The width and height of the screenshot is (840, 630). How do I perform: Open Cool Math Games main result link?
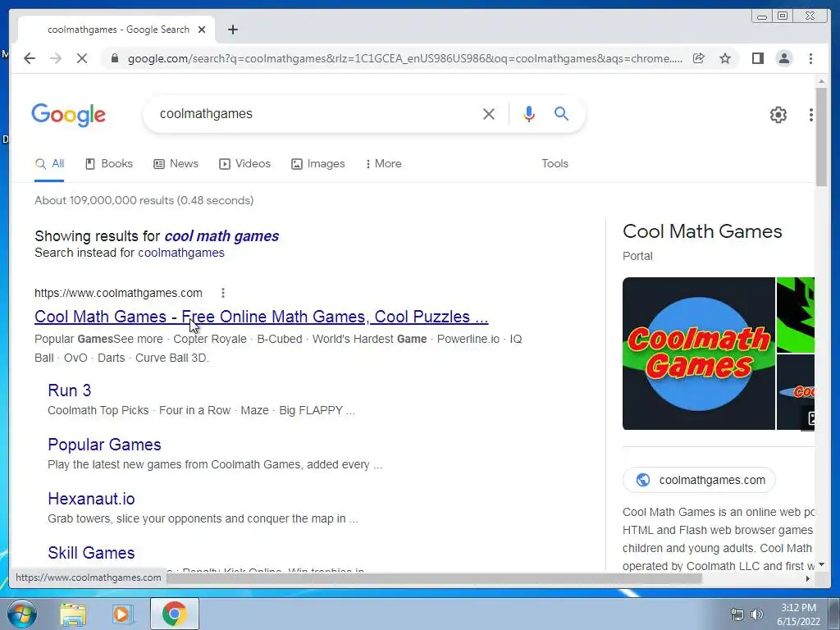(262, 317)
